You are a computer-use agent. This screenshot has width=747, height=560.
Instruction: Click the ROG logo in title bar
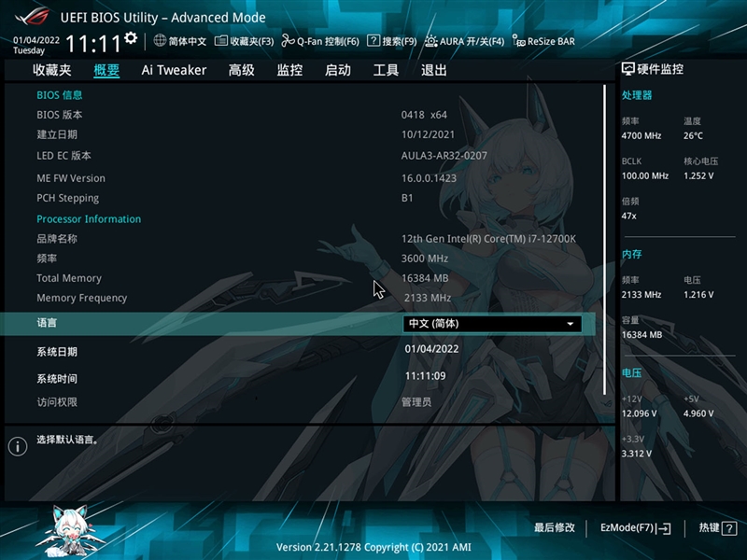coord(30,17)
